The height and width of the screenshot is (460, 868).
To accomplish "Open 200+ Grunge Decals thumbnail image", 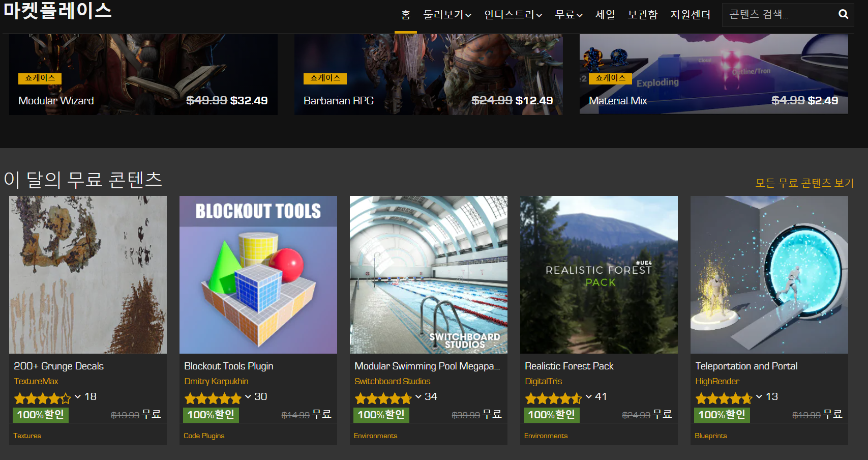I will coord(88,275).
